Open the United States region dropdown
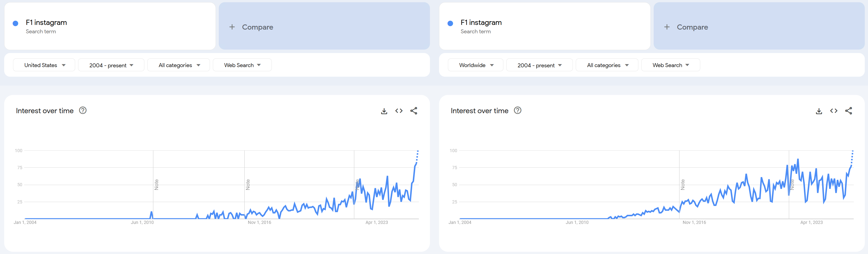The width and height of the screenshot is (868, 254). pos(44,65)
